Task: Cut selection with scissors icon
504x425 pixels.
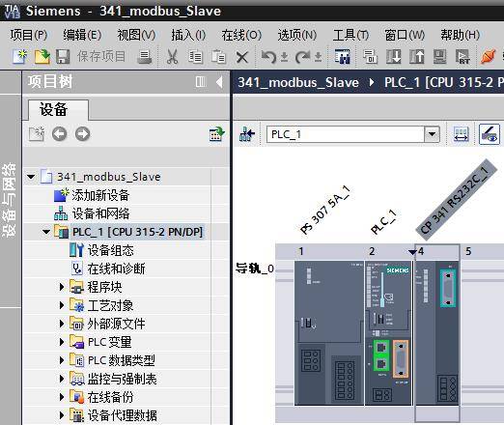Action: click(x=172, y=57)
